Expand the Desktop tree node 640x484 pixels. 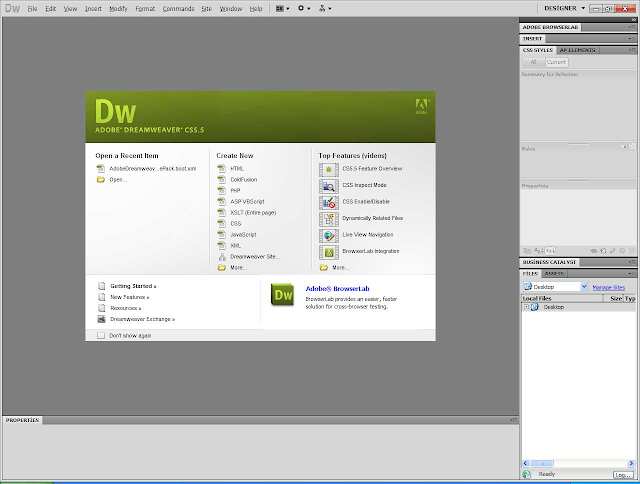[x=526, y=307]
